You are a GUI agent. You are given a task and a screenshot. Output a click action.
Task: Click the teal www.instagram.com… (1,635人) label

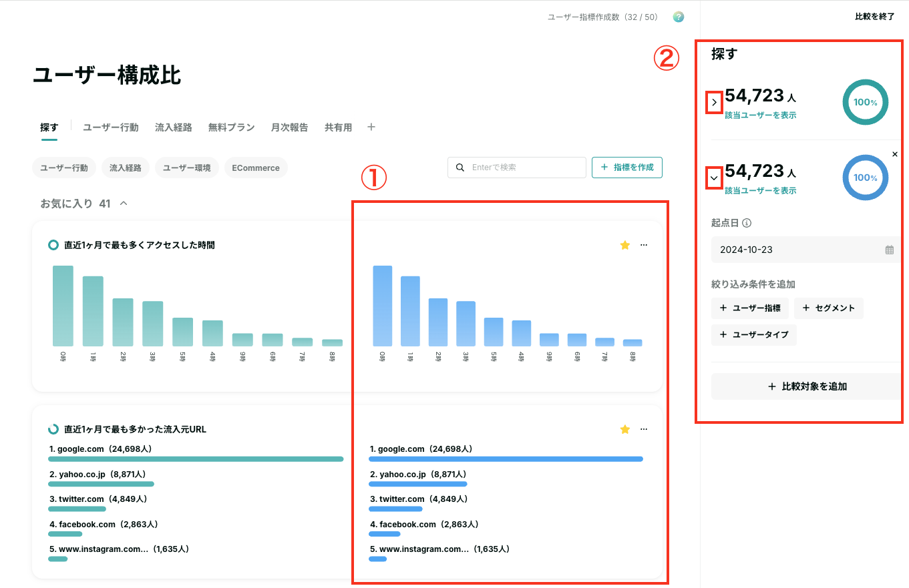tap(119, 549)
